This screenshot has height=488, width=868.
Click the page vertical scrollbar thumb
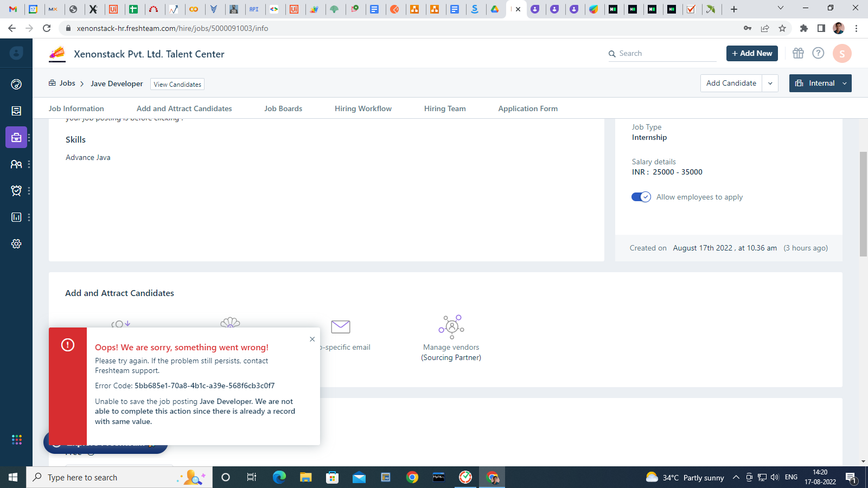863,203
